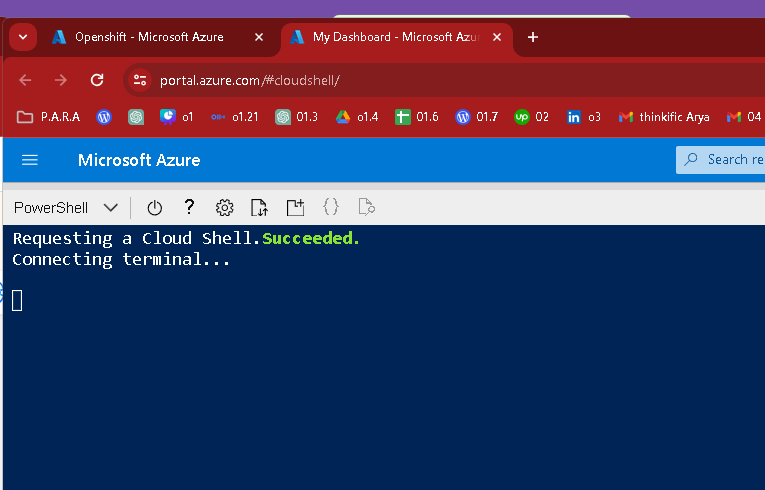Reload the Azure portal page
765x490 pixels.
[97, 80]
